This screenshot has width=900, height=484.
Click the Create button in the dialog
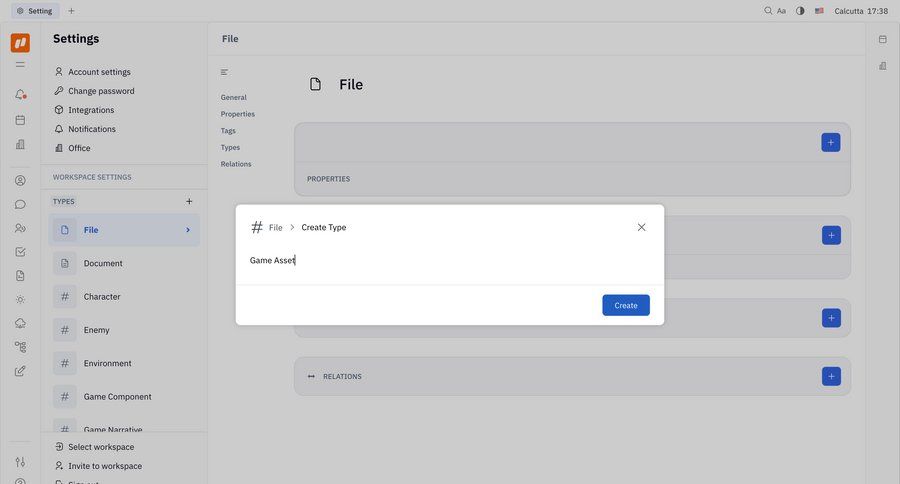click(625, 305)
